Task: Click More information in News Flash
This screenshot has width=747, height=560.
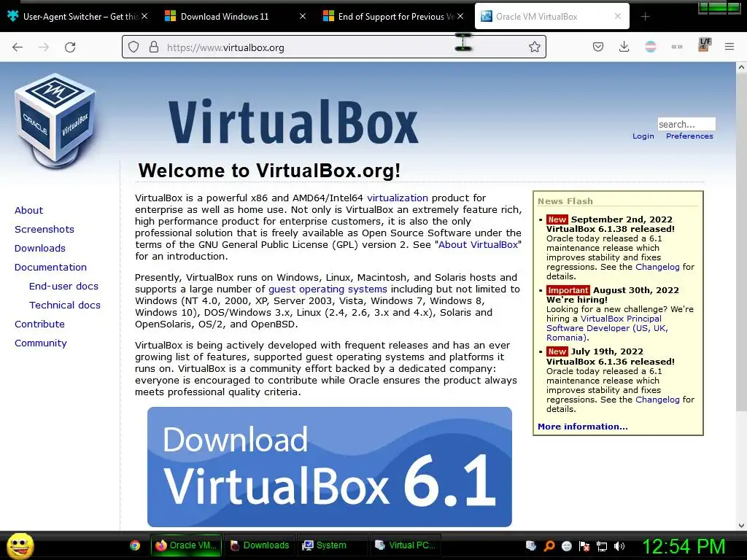Action: [x=583, y=427]
